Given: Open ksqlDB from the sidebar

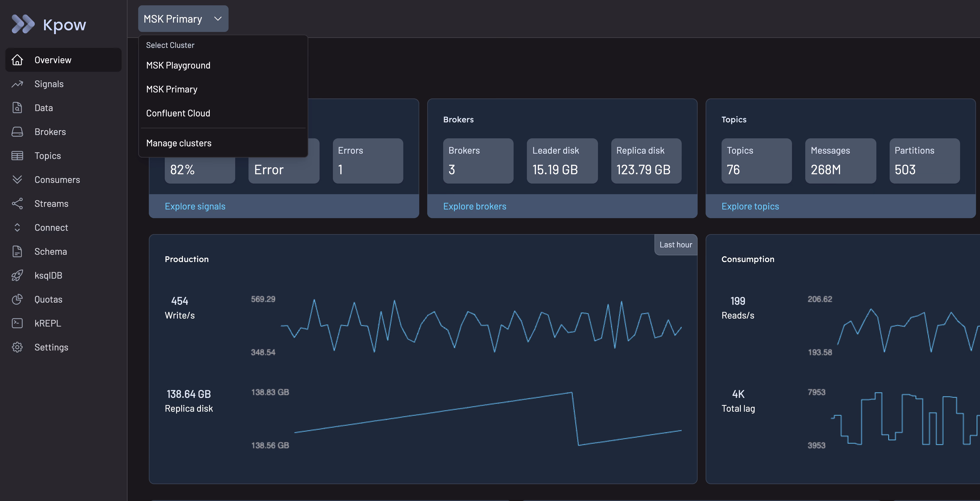Looking at the screenshot, I should [x=48, y=276].
